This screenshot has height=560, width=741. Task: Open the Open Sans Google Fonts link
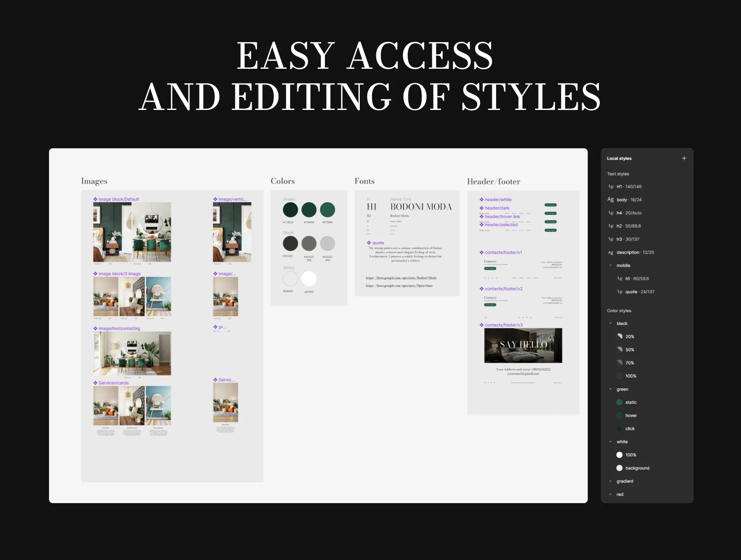[x=399, y=286]
